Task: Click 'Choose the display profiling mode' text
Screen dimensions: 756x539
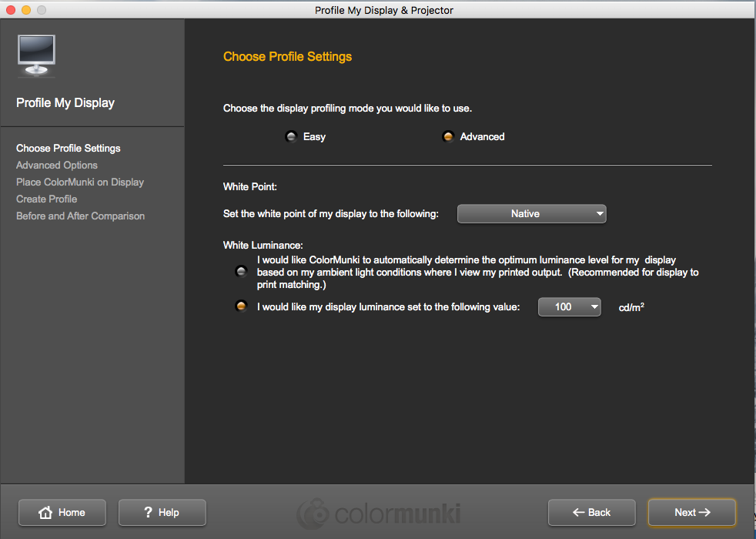Action: (347, 108)
